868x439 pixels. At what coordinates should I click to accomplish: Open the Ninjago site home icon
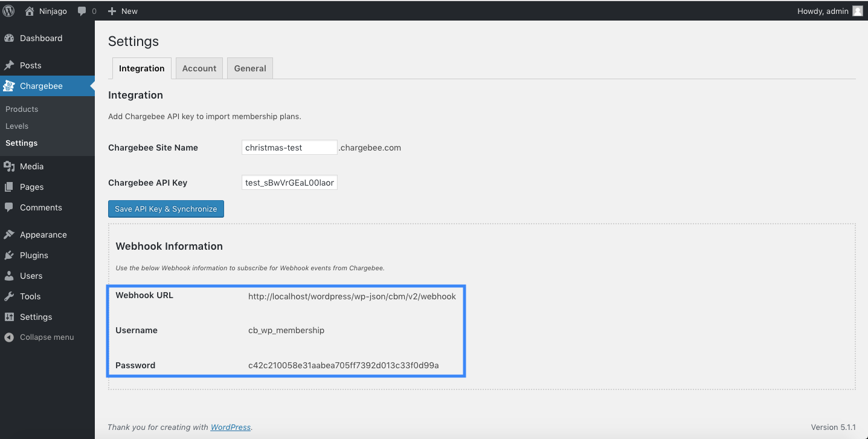[30, 11]
